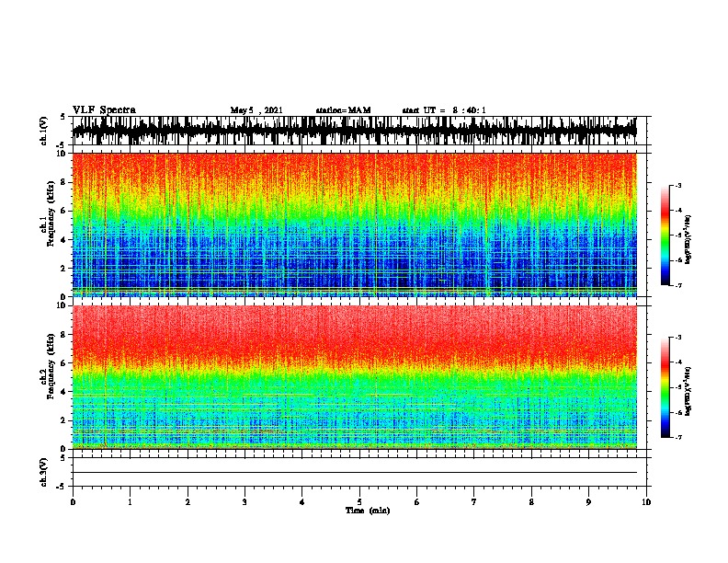
Task: Click the -3 label on ch.1 colorbar
Action: [x=677, y=186]
